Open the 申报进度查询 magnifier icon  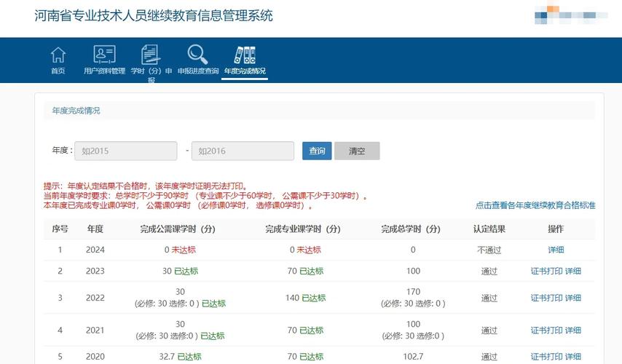coord(197,55)
